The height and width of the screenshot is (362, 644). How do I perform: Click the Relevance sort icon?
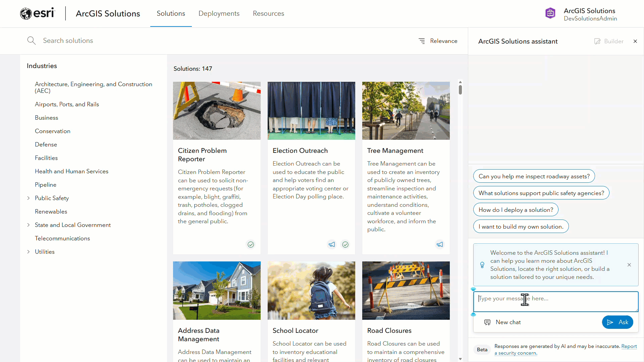(x=422, y=41)
